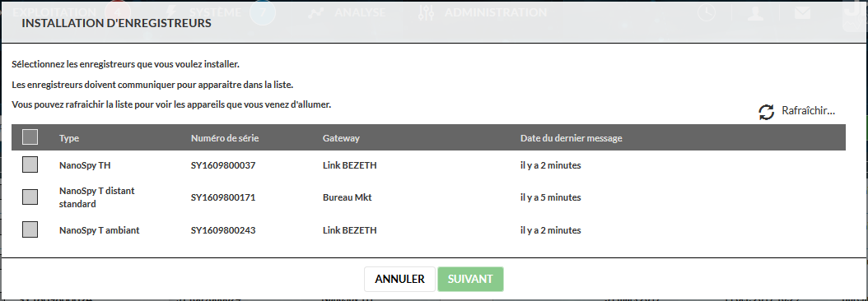Click the Numéro de série column header
Viewport: 868px width, 301px height.
coord(225,138)
